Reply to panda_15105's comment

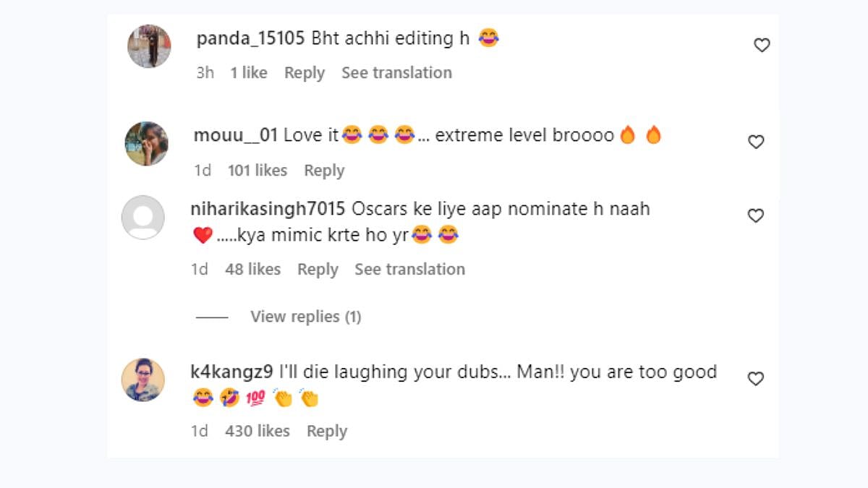click(304, 73)
